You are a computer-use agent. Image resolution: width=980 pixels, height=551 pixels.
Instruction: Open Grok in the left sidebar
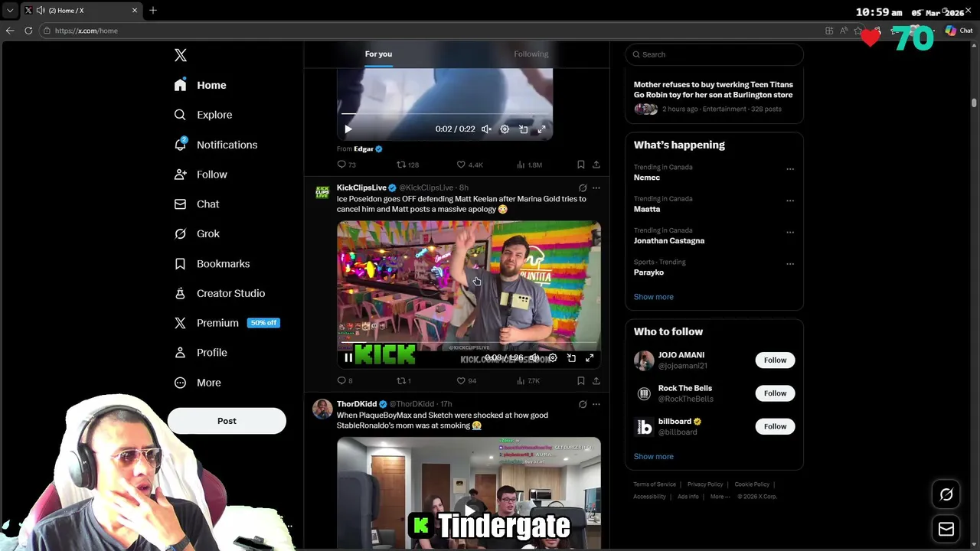pyautogui.click(x=197, y=233)
